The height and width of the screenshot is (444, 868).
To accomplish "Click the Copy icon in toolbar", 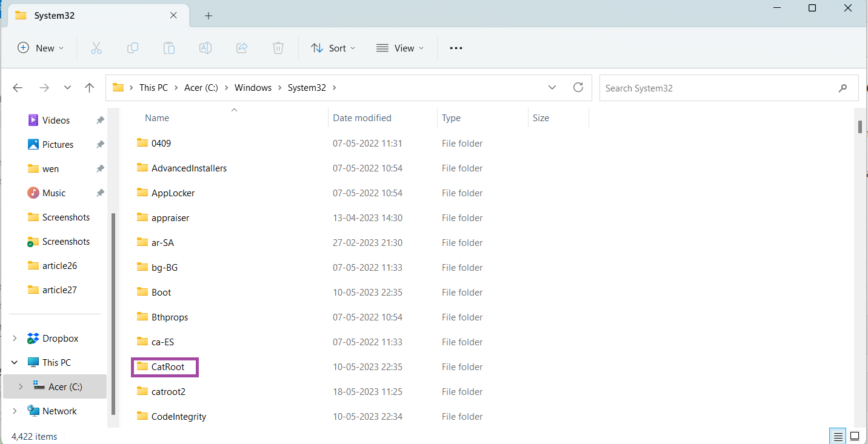I will pyautogui.click(x=132, y=48).
